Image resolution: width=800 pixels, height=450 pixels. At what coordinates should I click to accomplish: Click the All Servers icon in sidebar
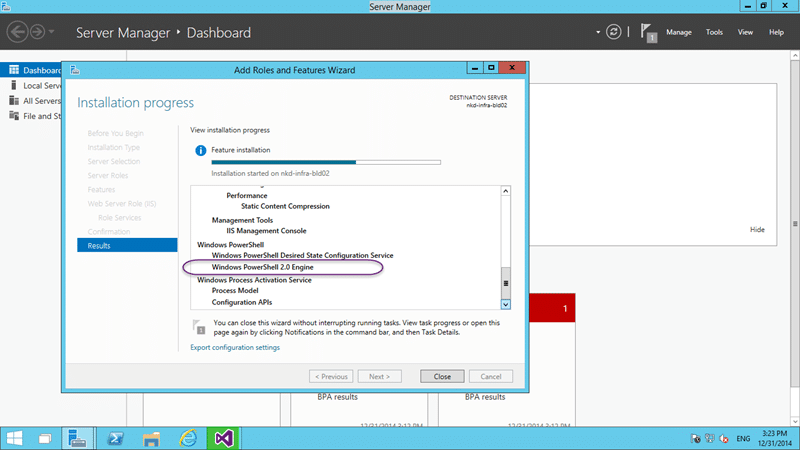14,101
